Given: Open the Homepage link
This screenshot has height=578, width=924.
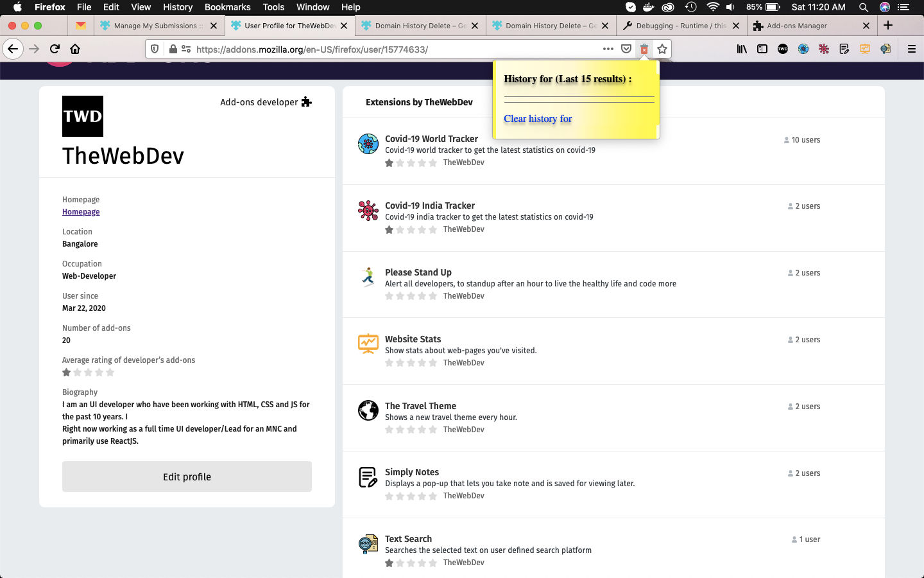Looking at the screenshot, I should (x=81, y=212).
